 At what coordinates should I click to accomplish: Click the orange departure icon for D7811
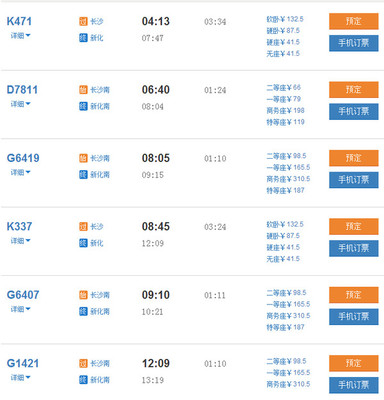83,90
